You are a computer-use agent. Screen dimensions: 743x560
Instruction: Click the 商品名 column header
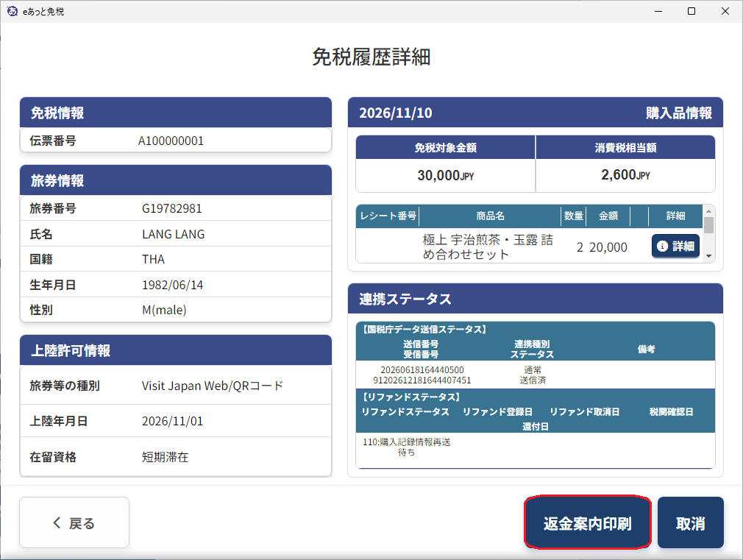pyautogui.click(x=490, y=216)
